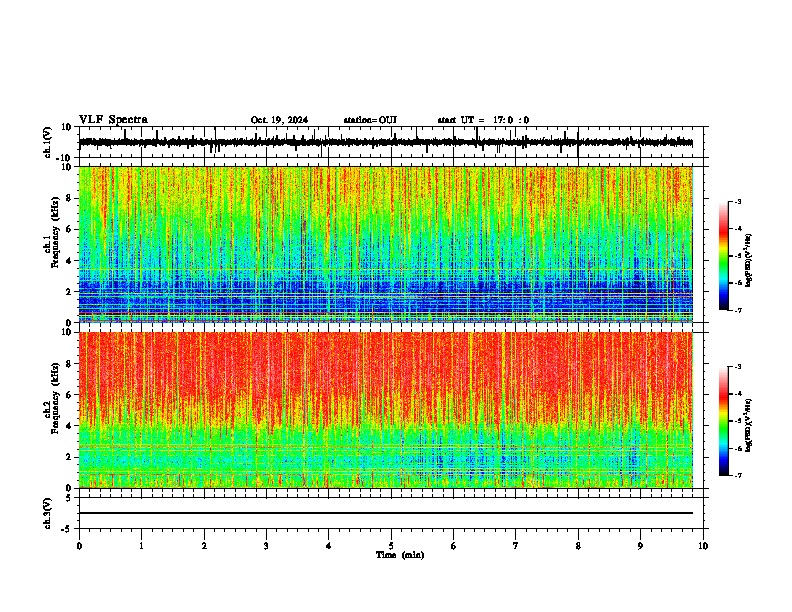Click time axis tick label "4"
The height and width of the screenshot is (612, 792).
[329, 546]
